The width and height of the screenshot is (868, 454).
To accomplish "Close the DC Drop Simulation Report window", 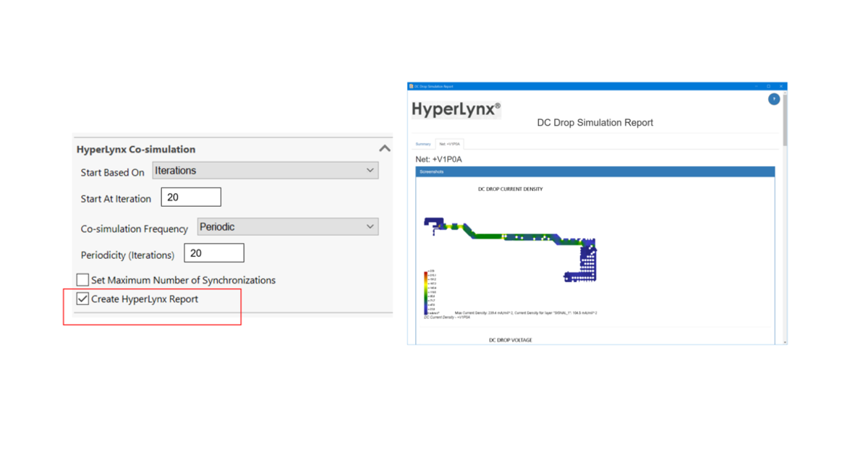I will pyautogui.click(x=781, y=86).
